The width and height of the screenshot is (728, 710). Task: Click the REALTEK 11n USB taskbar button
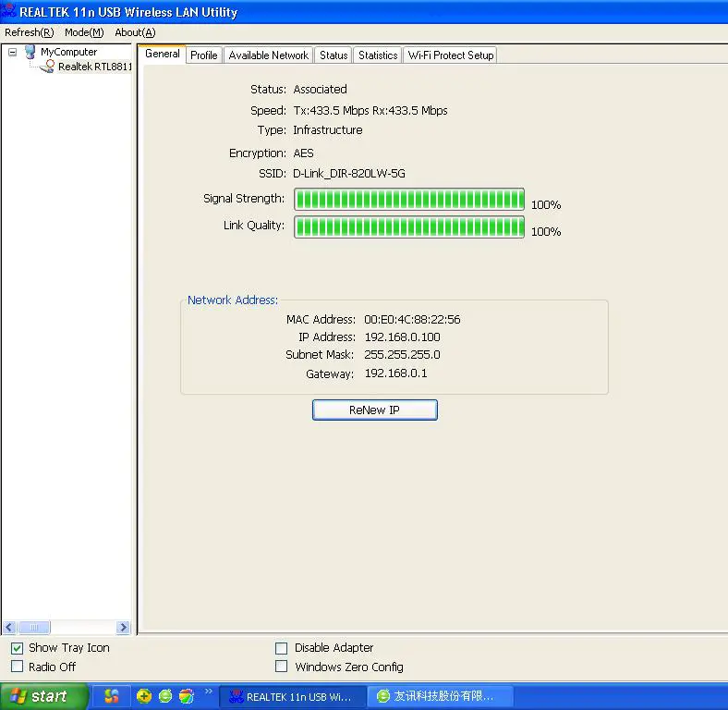292,696
